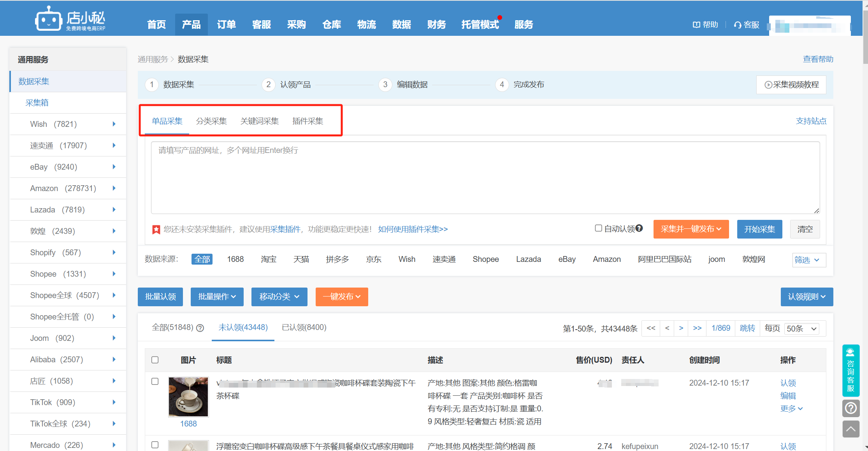This screenshot has height=451, width=868.
Task: Open the 查看帮助 link
Action: [818, 59]
